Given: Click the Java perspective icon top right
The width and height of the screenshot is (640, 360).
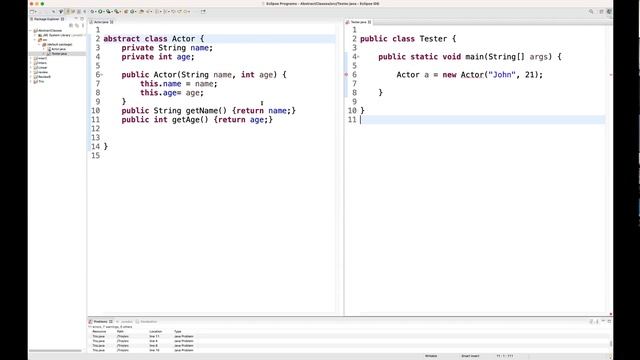Looking at the screenshot, I should tap(609, 11).
